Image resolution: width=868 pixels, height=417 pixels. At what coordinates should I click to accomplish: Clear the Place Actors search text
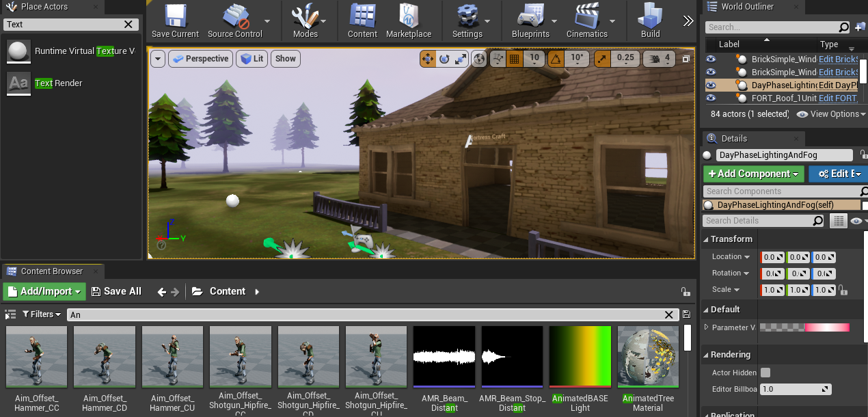click(x=128, y=24)
